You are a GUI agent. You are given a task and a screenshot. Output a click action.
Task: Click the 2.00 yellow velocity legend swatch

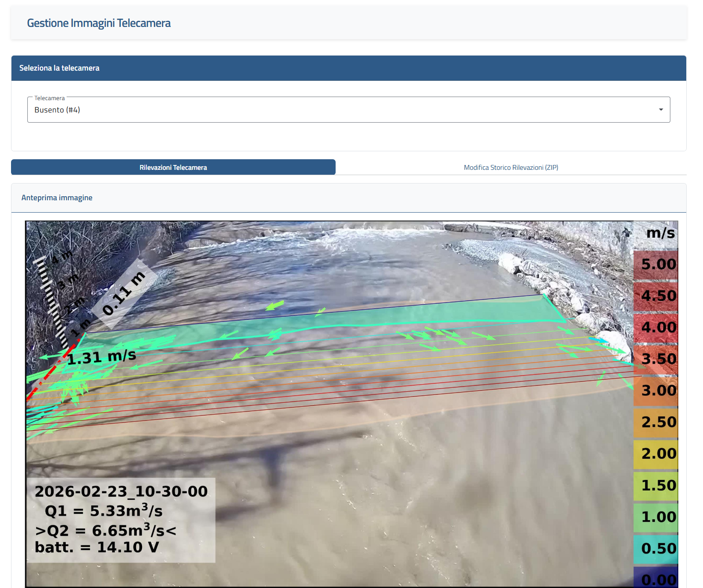[656, 453]
